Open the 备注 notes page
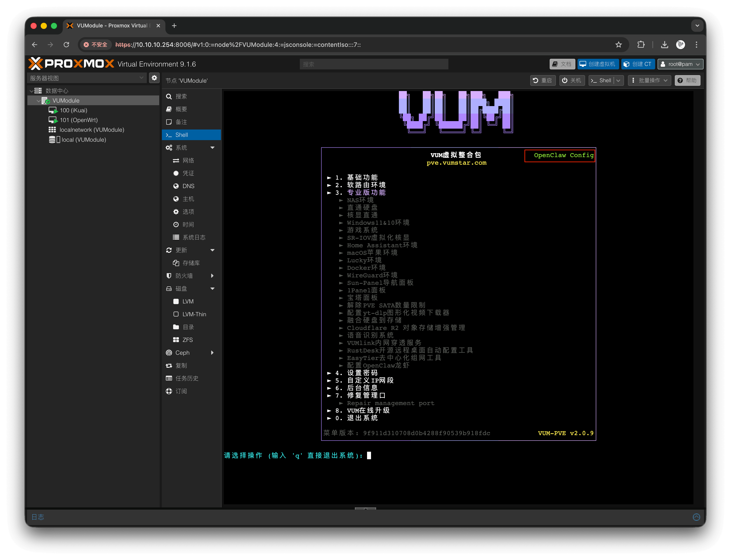 (x=191, y=122)
